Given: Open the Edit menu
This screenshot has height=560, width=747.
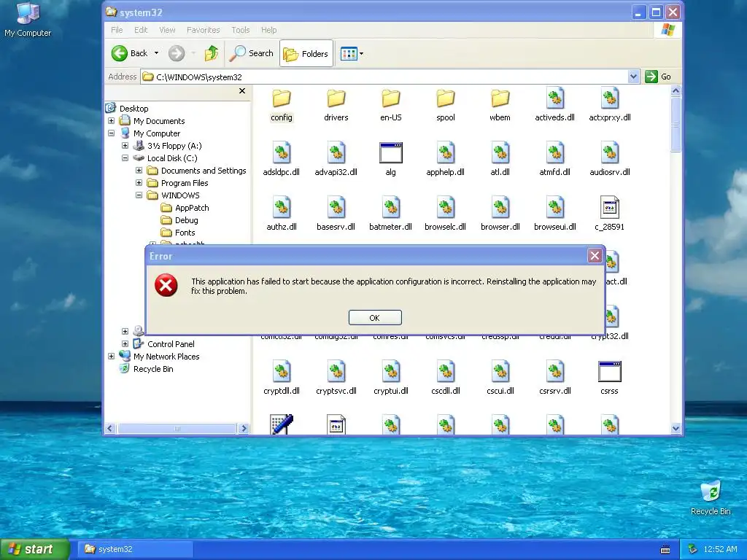Looking at the screenshot, I should point(141,30).
